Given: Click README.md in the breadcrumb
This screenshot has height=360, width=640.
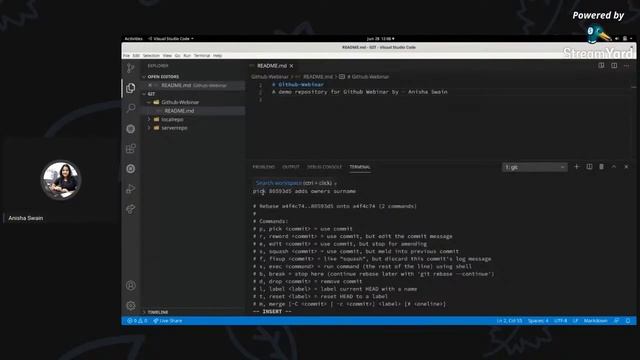Looking at the screenshot, I should 318,77.
